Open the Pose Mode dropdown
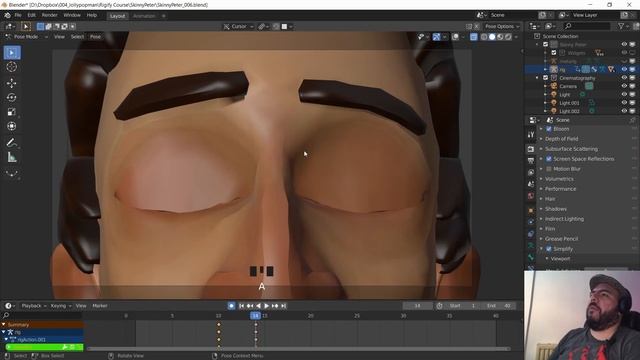 [x=27, y=37]
